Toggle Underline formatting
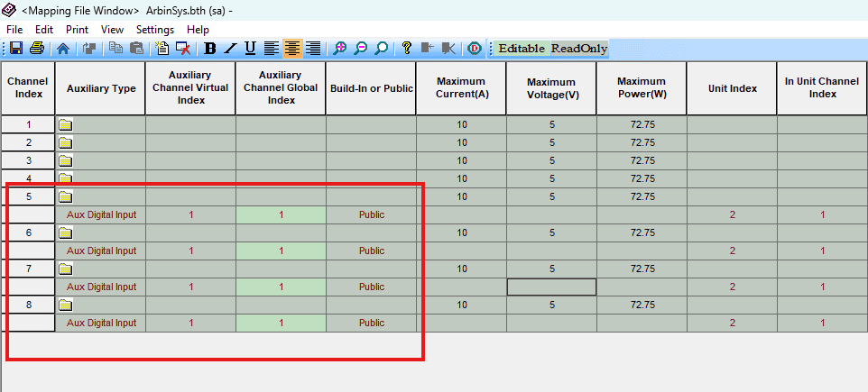868x392 pixels. coord(250,49)
